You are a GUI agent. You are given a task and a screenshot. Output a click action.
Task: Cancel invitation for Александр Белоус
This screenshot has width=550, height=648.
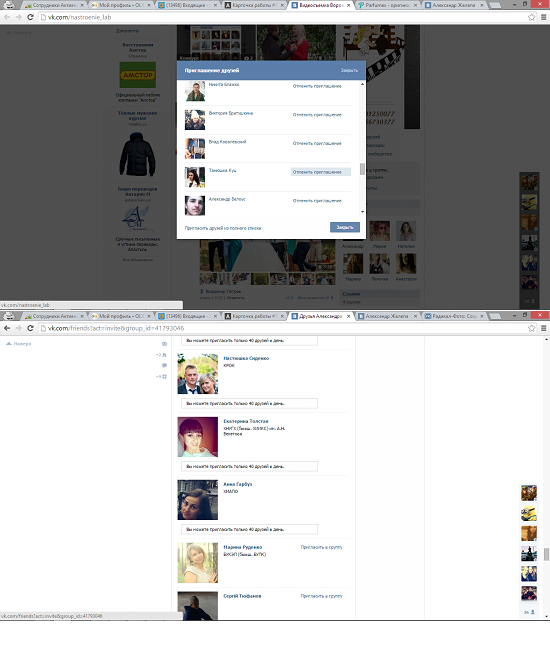[x=317, y=201]
